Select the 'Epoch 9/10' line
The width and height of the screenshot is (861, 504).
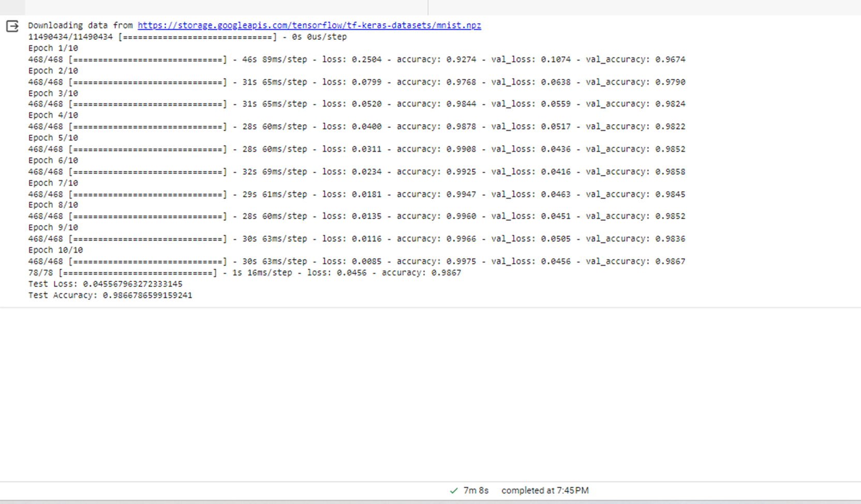pos(53,227)
